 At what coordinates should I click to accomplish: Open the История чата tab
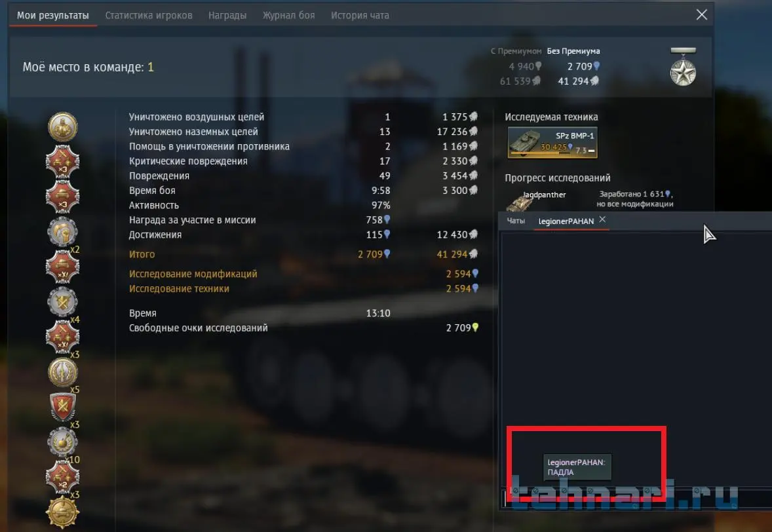click(x=360, y=15)
